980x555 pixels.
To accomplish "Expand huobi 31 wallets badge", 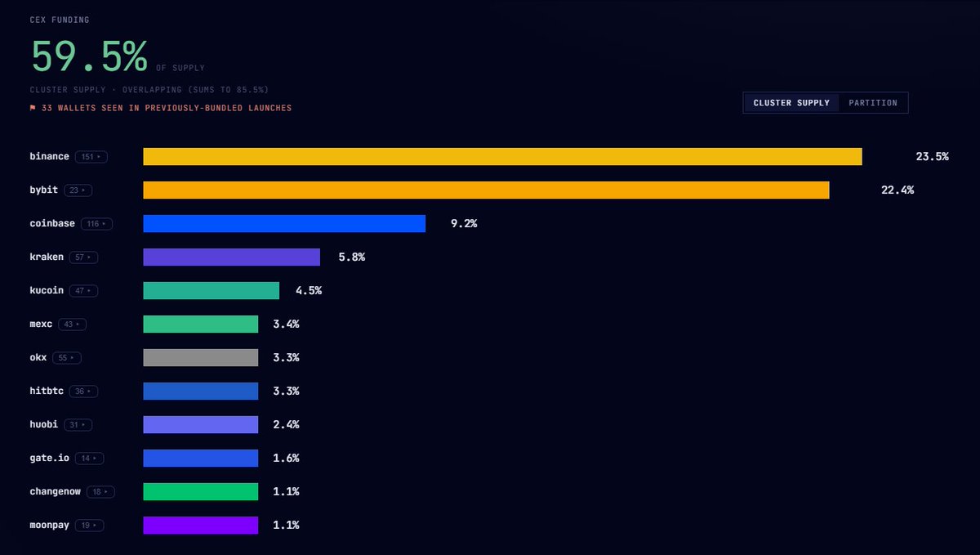I will (x=78, y=424).
